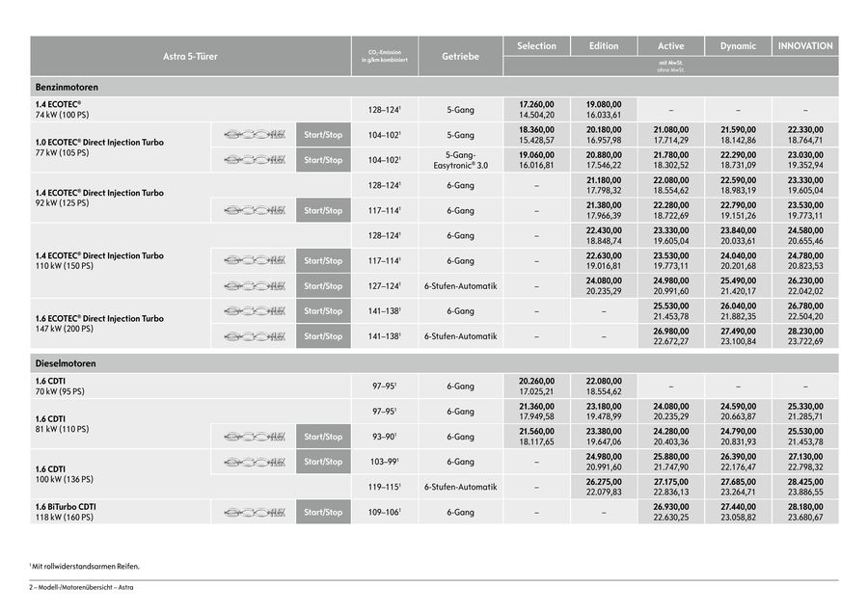868x613 pixels.
Task: Select the 'Active' trim column header
Action: [671, 46]
